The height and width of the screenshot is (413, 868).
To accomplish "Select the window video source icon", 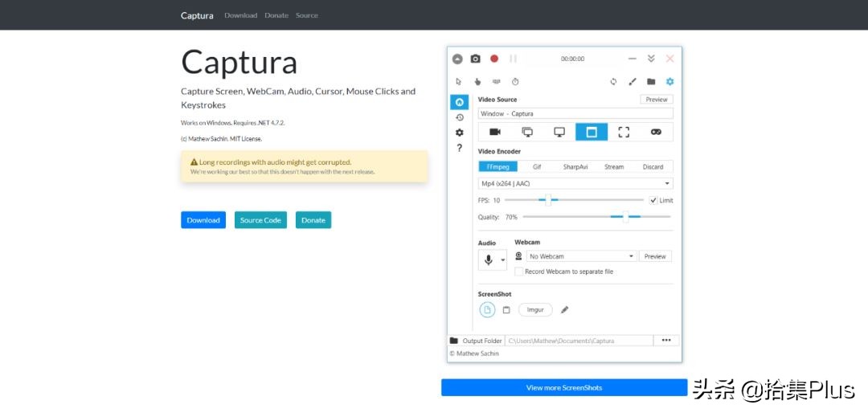I will (592, 132).
